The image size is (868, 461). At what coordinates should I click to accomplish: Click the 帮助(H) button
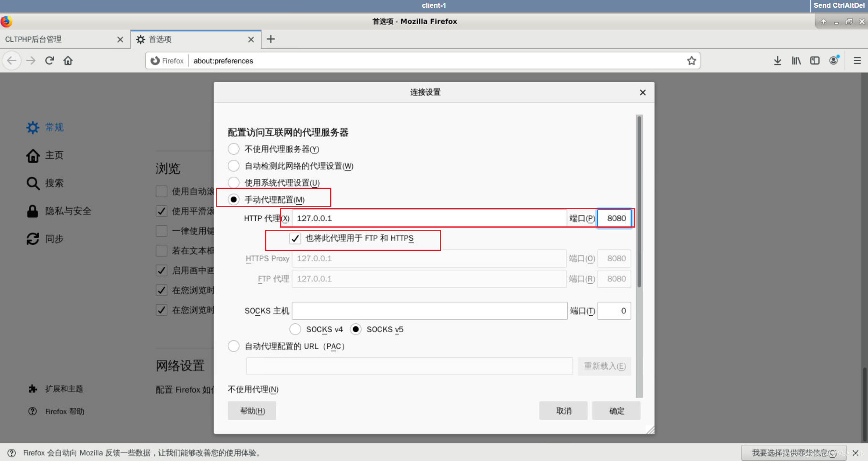pyautogui.click(x=252, y=411)
